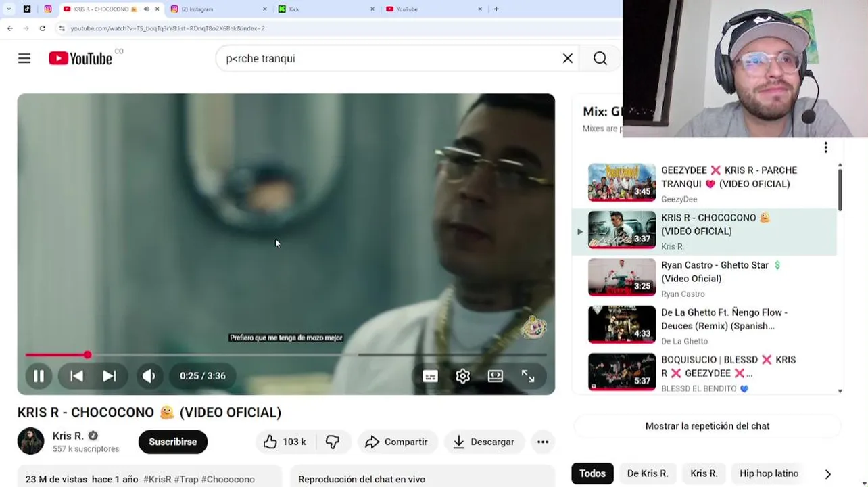Pause the Chococono video
Image resolution: width=868 pixels, height=487 pixels.
pyautogui.click(x=39, y=376)
